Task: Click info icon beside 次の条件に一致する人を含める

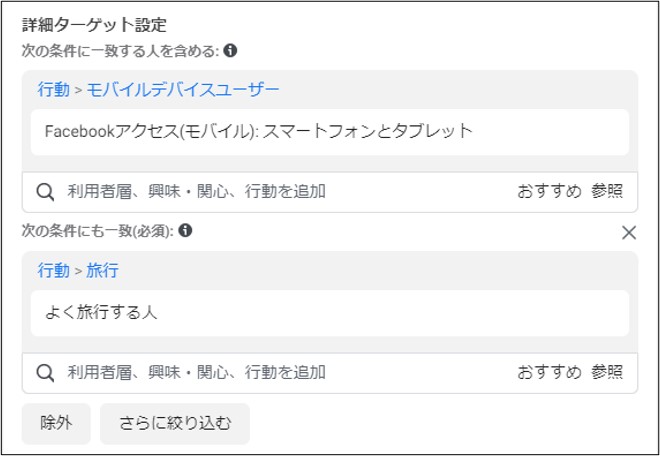Action: 230,51
